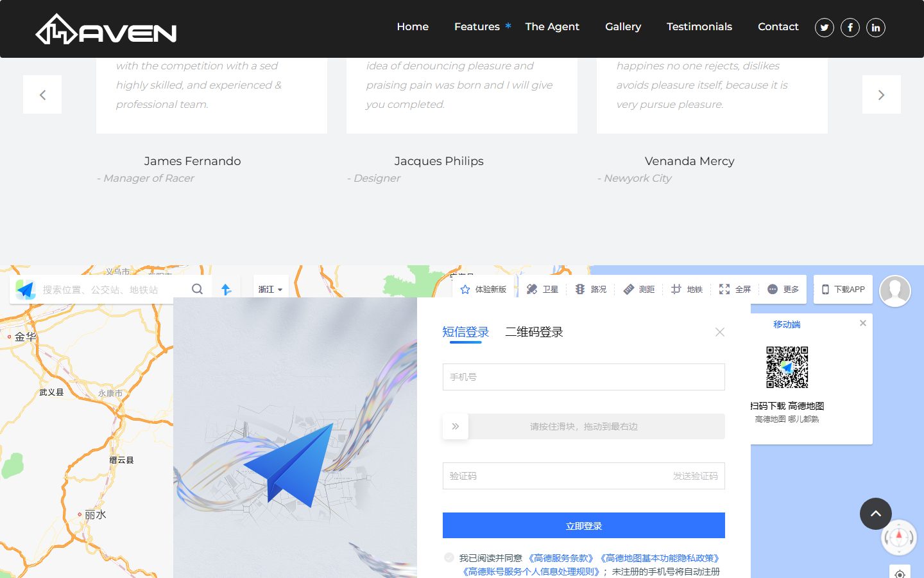
Task: Open 《高德账号服务个人信息处理规则》 link
Action: tap(531, 572)
